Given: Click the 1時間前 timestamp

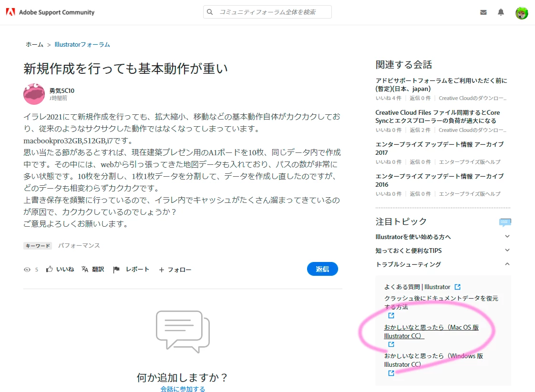Looking at the screenshot, I should pos(58,98).
